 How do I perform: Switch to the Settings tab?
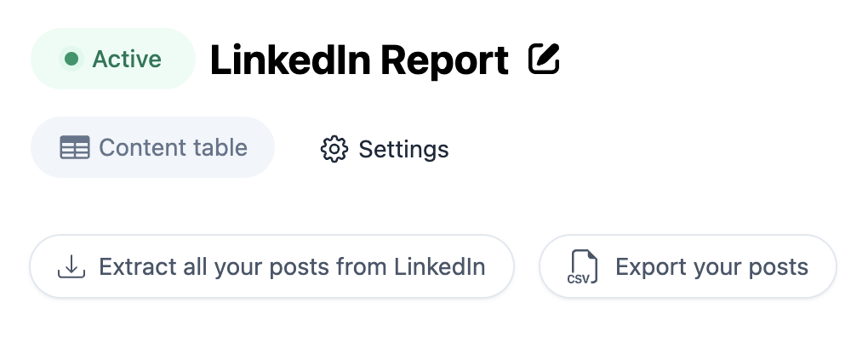(x=385, y=149)
